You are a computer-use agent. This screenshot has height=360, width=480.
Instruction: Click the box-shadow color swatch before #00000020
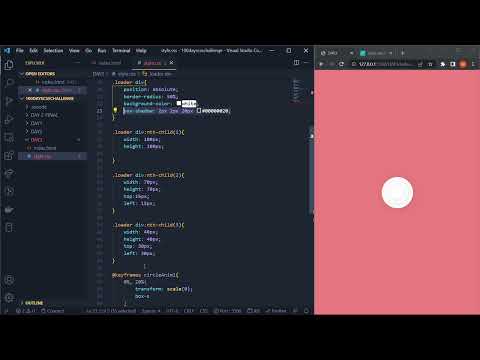point(199,110)
